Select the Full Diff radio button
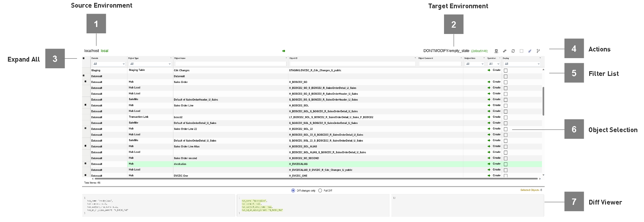Viewport: 644px width, 222px height. (x=320, y=191)
